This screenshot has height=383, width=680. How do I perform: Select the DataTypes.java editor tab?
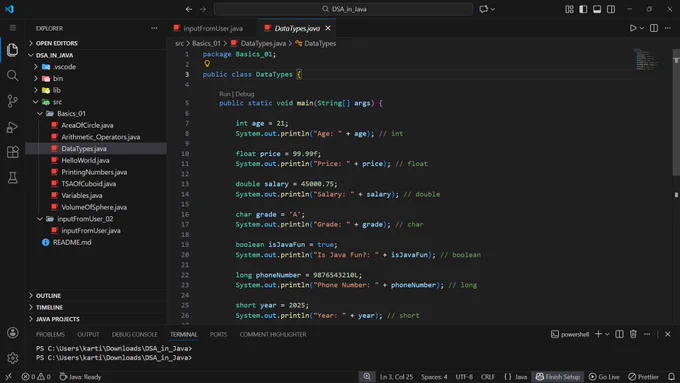point(297,29)
